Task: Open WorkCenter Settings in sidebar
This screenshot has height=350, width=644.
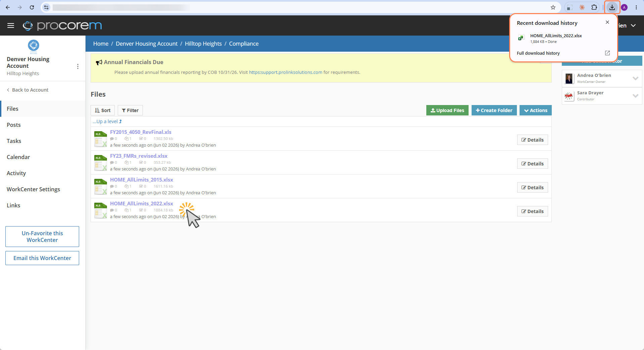Action: pos(43,189)
